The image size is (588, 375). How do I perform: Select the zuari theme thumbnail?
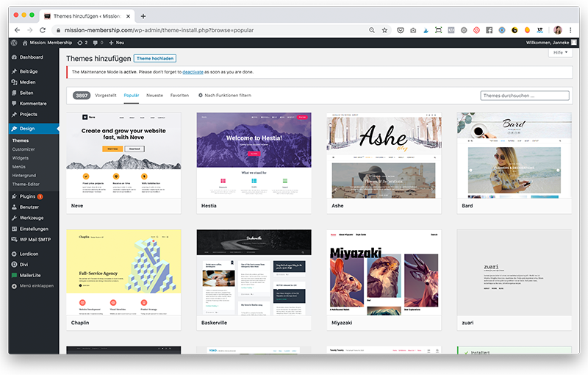click(514, 272)
